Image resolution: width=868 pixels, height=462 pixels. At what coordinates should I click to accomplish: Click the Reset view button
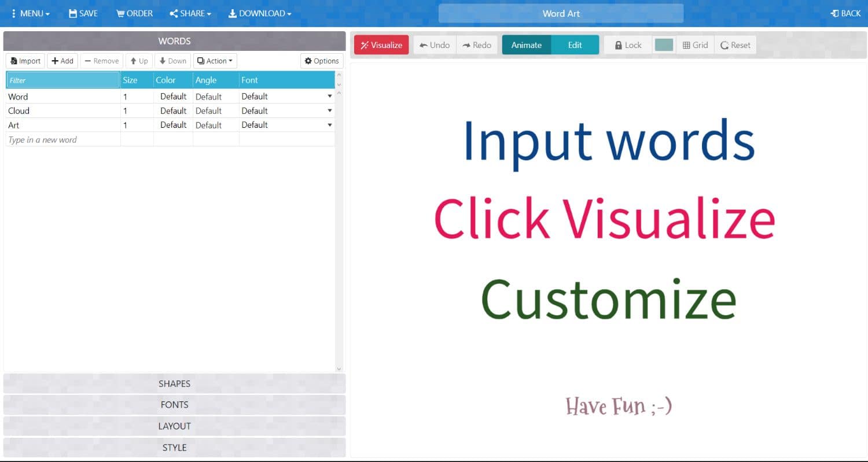[735, 45]
